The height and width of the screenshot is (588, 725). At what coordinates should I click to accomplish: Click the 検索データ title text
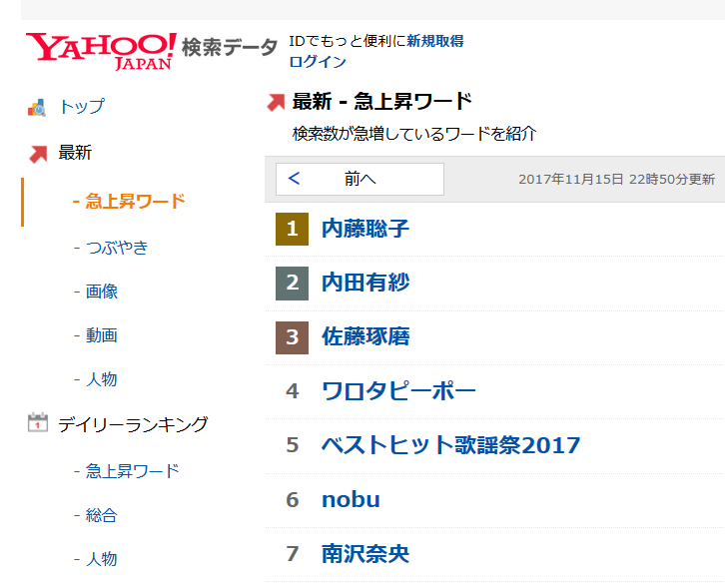click(230, 47)
